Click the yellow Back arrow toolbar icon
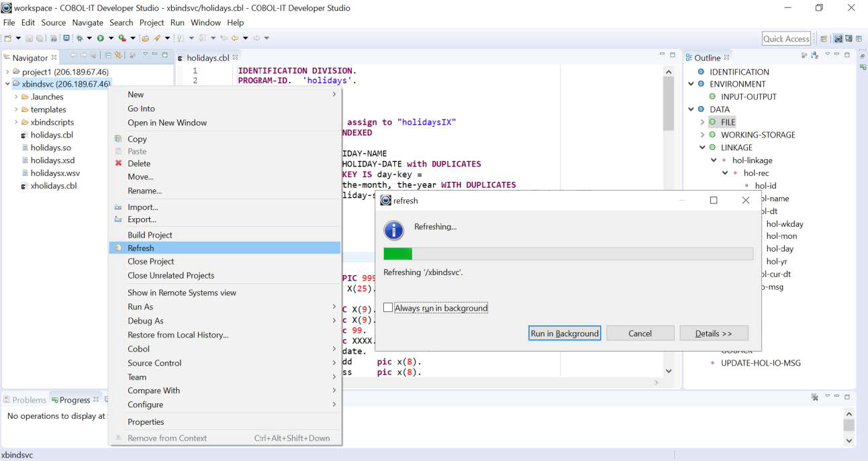Image resolution: width=868 pixels, height=461 pixels. click(235, 38)
